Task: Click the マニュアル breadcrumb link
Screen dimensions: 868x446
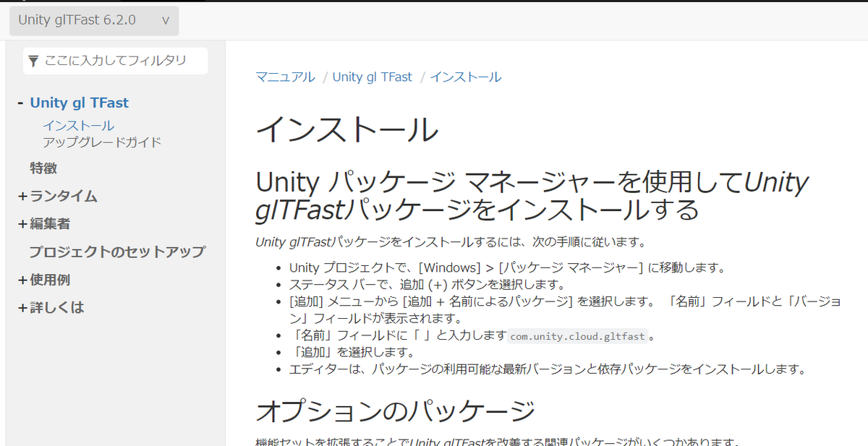Action: (286, 77)
